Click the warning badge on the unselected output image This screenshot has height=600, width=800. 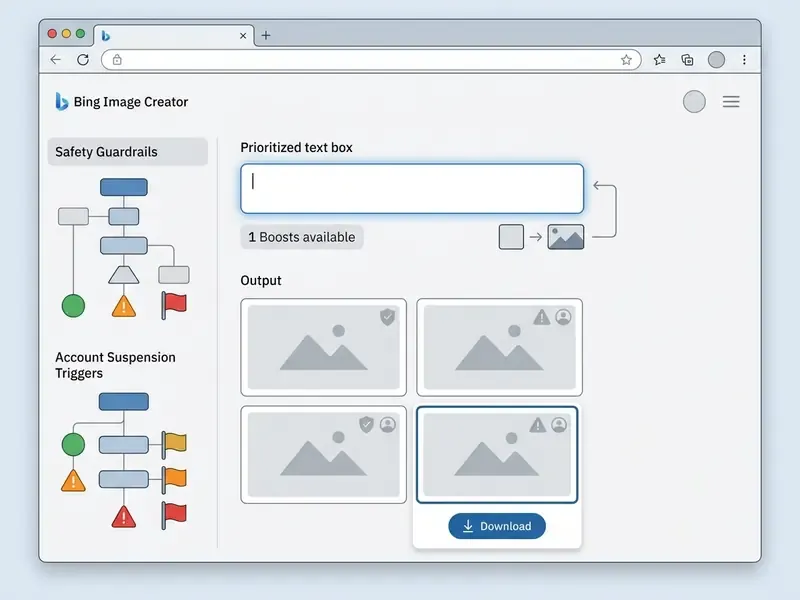coord(541,317)
